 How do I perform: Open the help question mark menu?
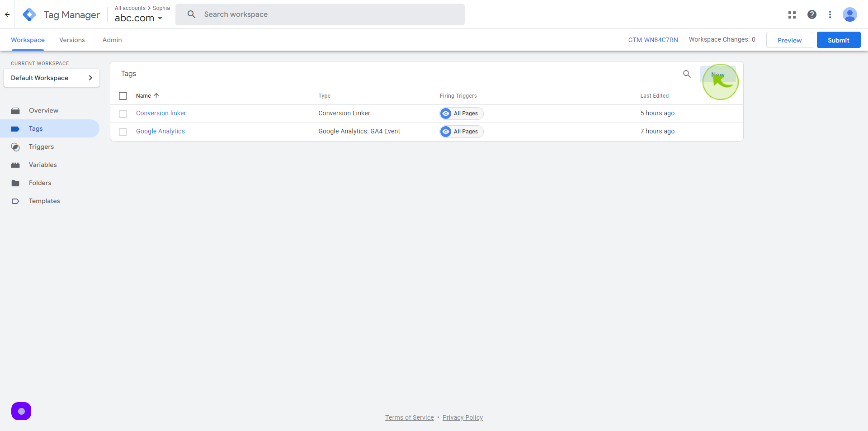click(812, 14)
